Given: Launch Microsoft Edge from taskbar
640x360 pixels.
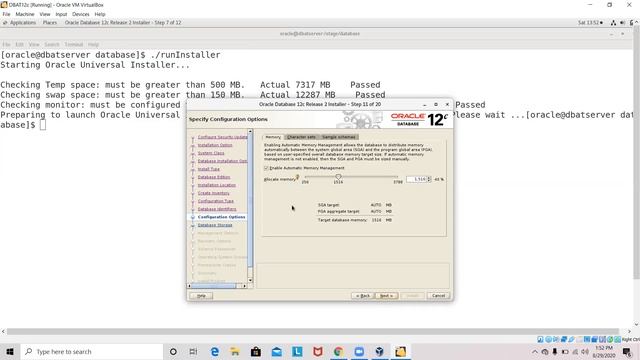Looking at the screenshot, I should tap(215, 351).
